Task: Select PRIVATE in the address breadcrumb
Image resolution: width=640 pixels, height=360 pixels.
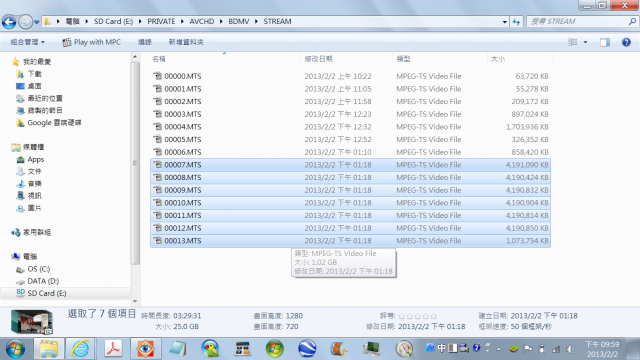Action: (x=161, y=22)
